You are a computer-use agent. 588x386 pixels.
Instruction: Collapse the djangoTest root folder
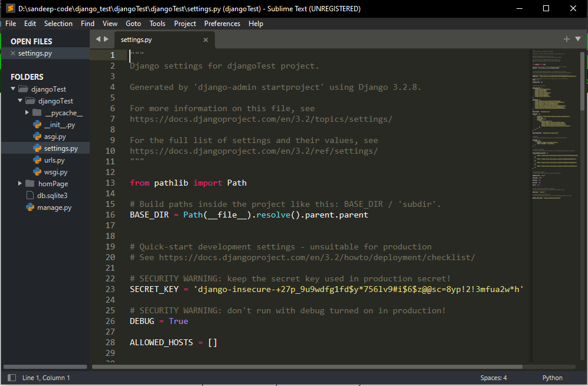12,89
